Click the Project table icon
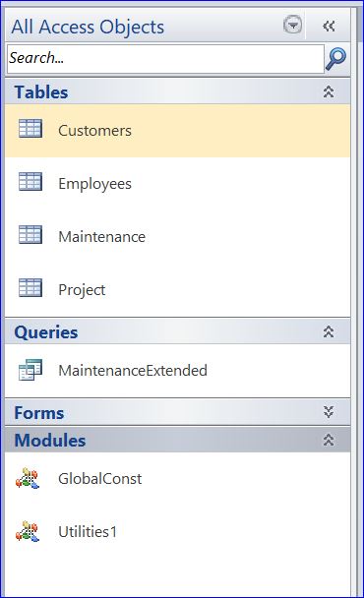The width and height of the screenshot is (364, 598). [x=30, y=287]
